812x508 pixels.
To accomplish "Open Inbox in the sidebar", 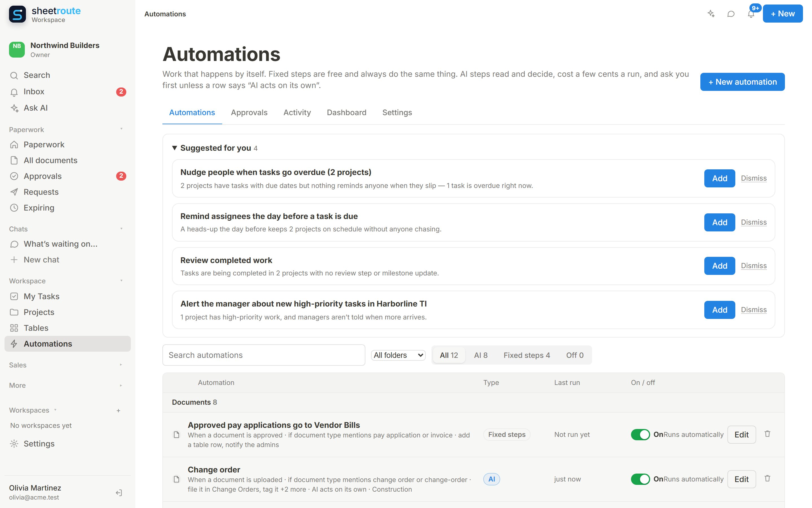I will (67, 92).
